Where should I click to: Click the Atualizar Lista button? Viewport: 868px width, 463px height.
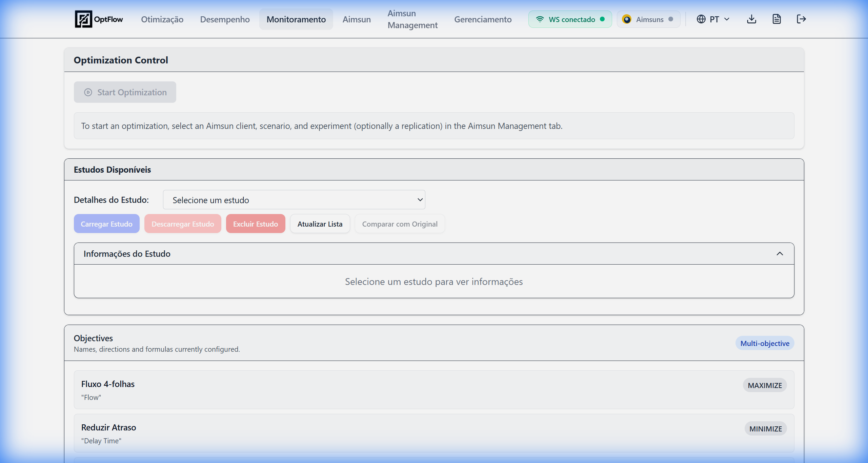click(x=320, y=224)
